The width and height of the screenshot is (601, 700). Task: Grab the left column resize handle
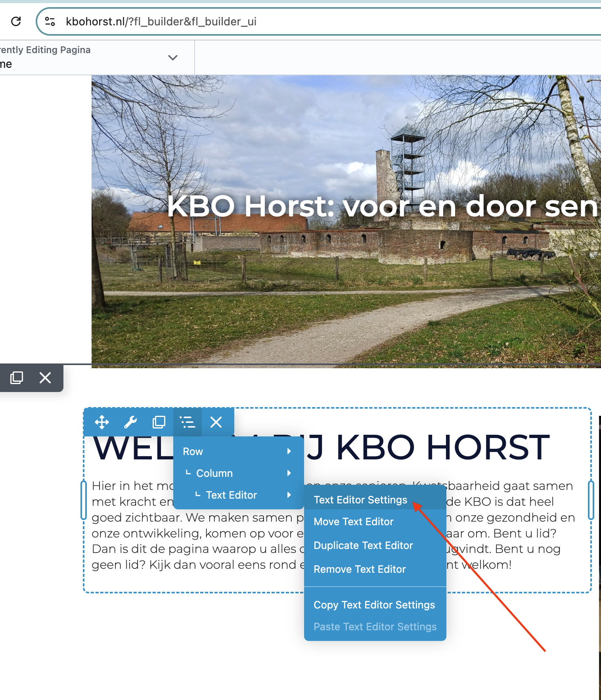coord(84,500)
